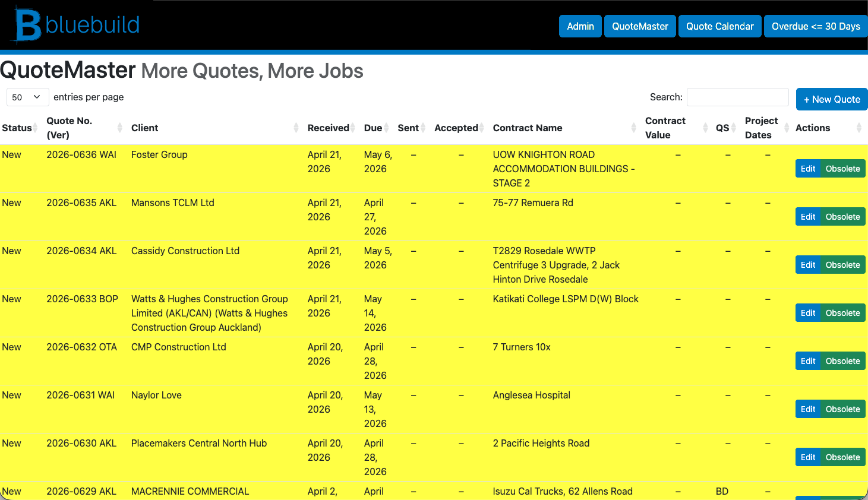Select client Mansons TCLM Ltd
This screenshot has height=500, width=868.
click(173, 202)
